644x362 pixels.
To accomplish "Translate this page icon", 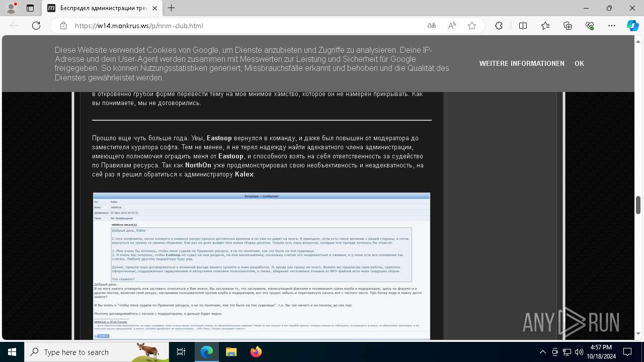I will click(x=431, y=26).
